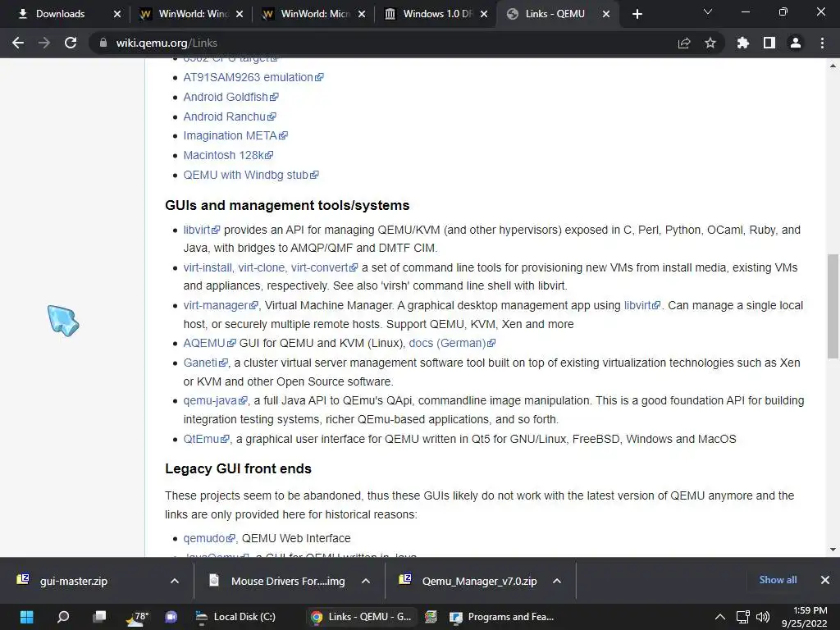Close the Windows 1.0 DR tab
Screen dimensions: 840x630
click(x=484, y=14)
